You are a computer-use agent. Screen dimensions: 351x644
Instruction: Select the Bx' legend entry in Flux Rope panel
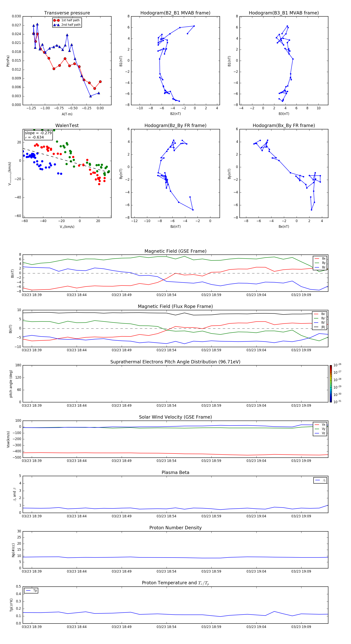[320, 314]
